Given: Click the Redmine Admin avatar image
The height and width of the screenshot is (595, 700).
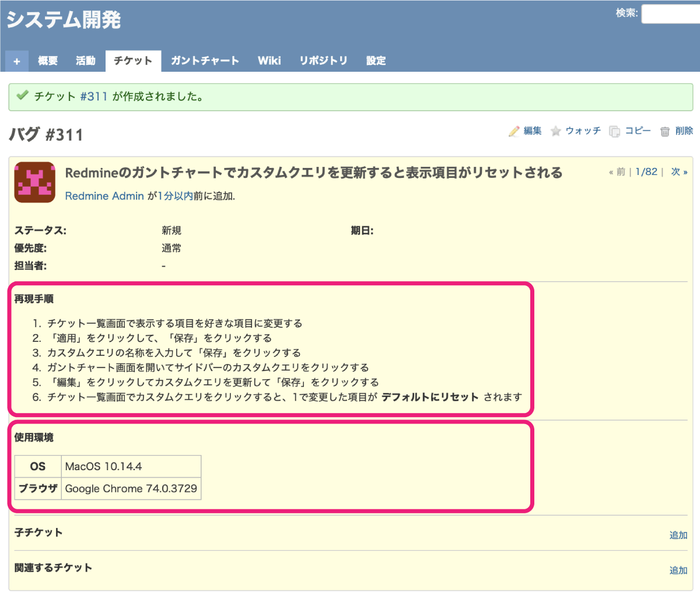Looking at the screenshot, I should (x=35, y=182).
